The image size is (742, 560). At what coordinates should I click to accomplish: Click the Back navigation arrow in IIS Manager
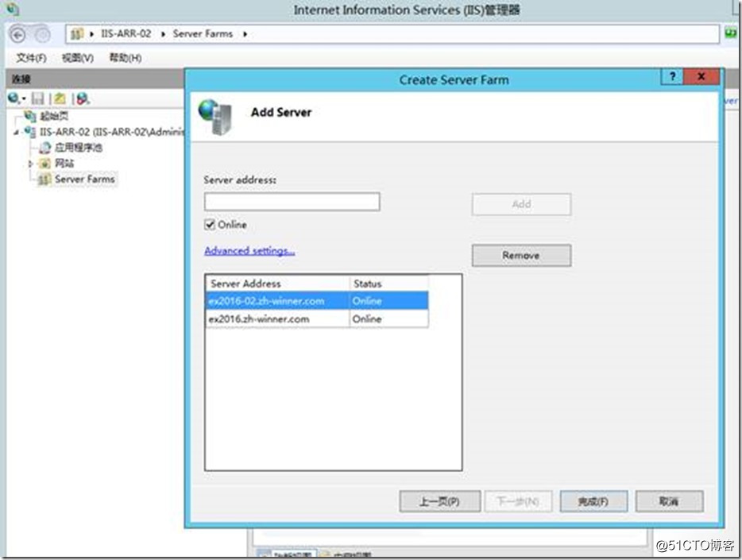tap(18, 35)
